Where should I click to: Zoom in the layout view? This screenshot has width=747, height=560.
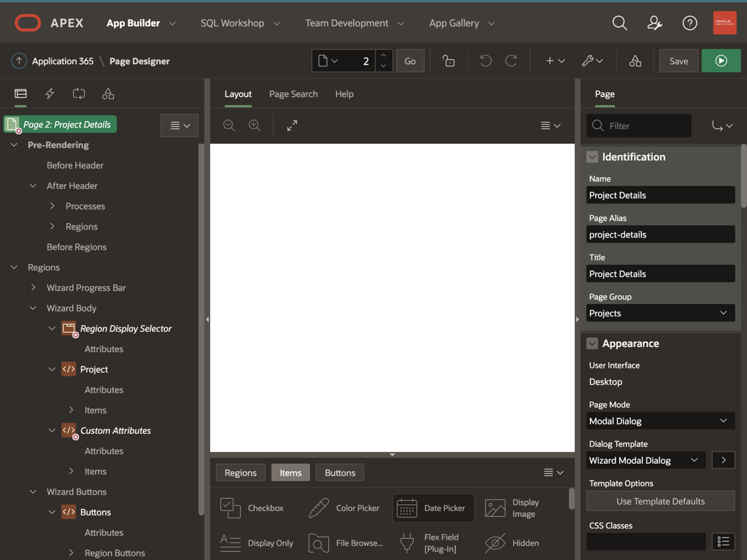(x=255, y=125)
